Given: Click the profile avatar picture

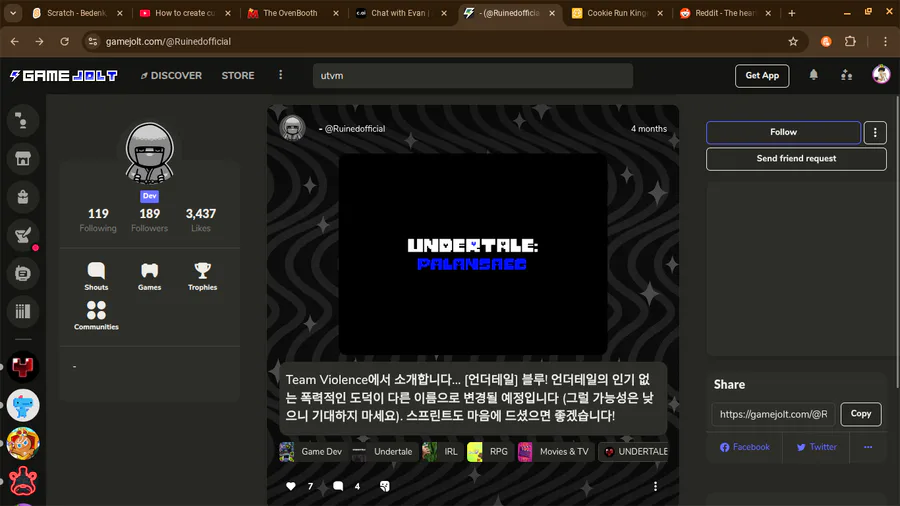Looking at the screenshot, I should [x=149, y=153].
